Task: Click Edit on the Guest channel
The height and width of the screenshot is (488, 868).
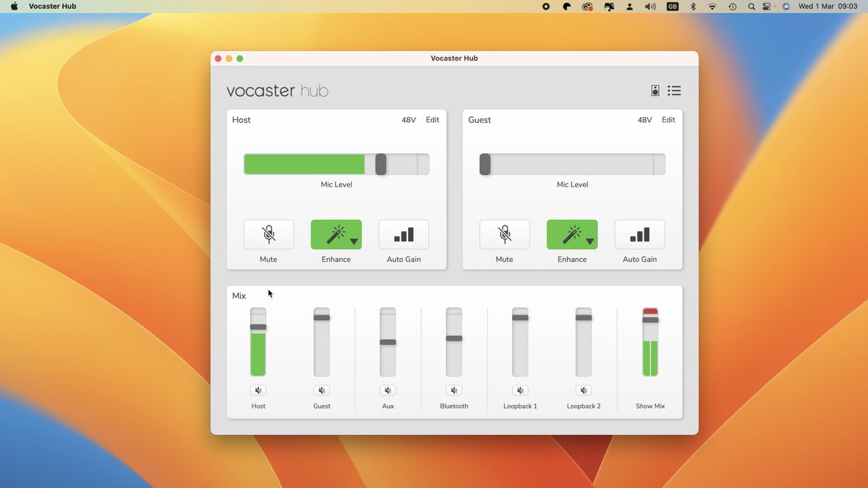Action: [668, 120]
